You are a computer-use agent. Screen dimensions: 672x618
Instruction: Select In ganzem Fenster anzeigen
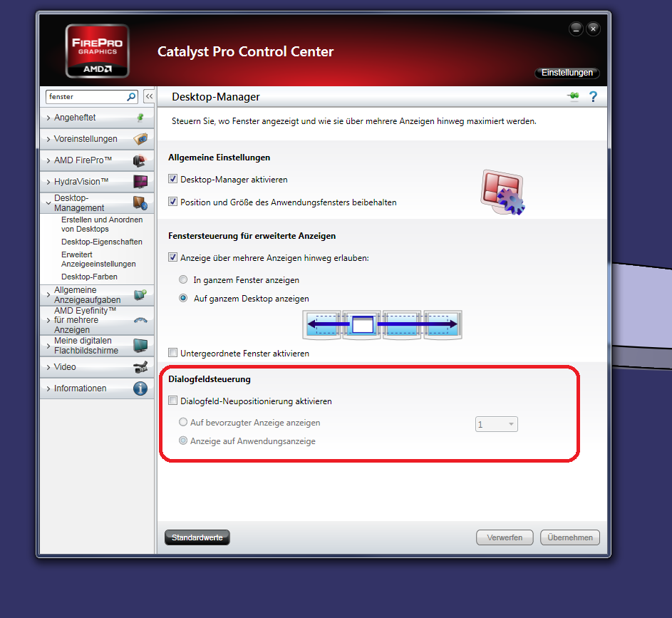tap(183, 280)
